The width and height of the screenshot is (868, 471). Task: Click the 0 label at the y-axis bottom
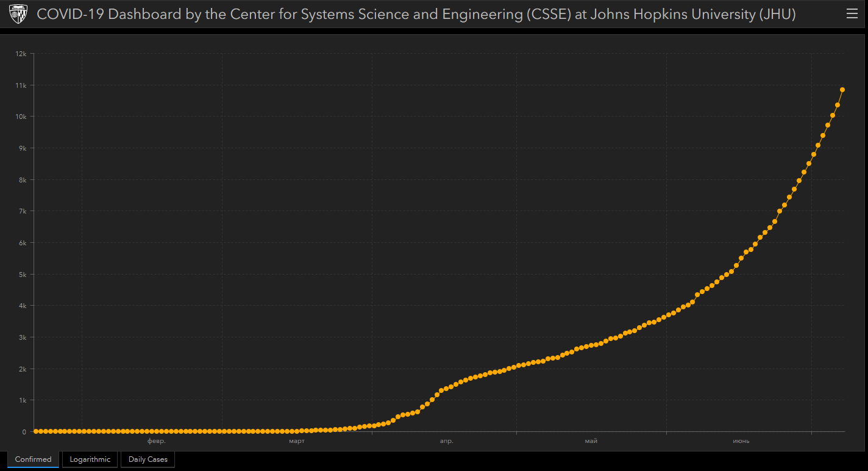(x=24, y=432)
